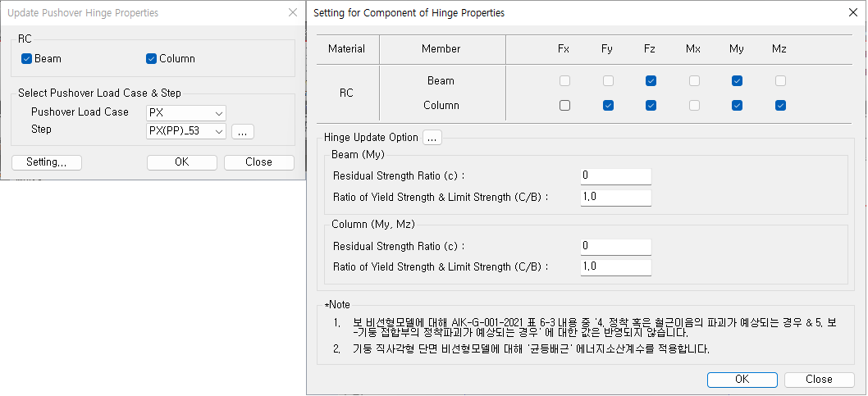The width and height of the screenshot is (868, 396).
Task: Select the My column header
Action: coord(736,48)
